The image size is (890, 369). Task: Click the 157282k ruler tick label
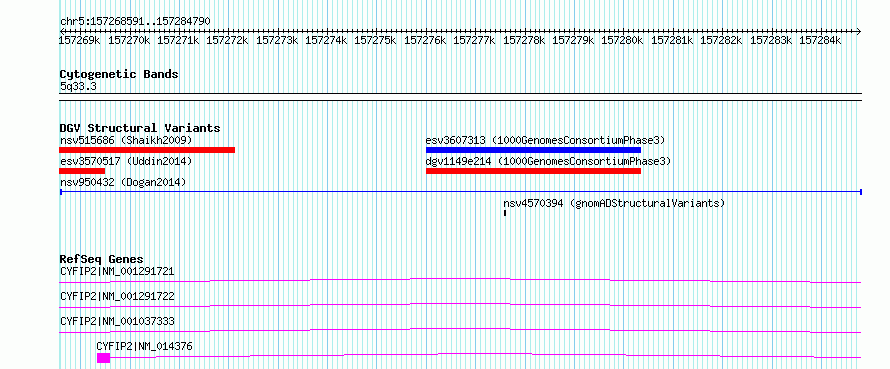[x=721, y=40]
